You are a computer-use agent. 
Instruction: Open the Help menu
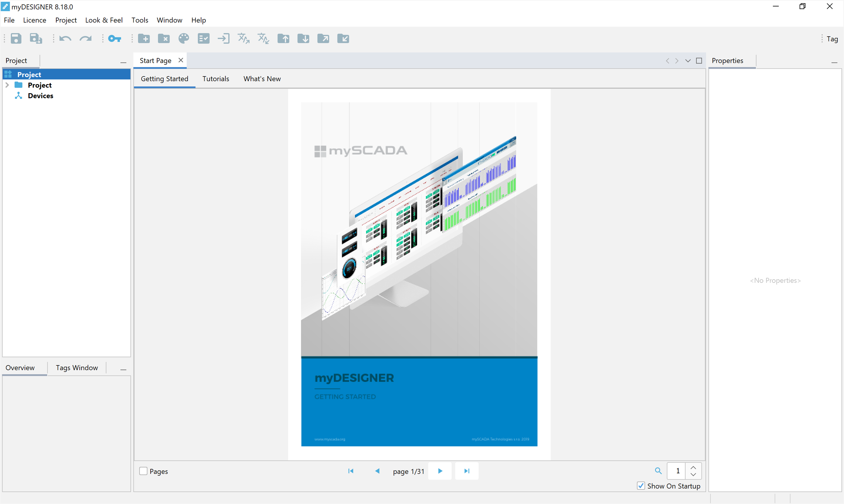[x=199, y=20]
